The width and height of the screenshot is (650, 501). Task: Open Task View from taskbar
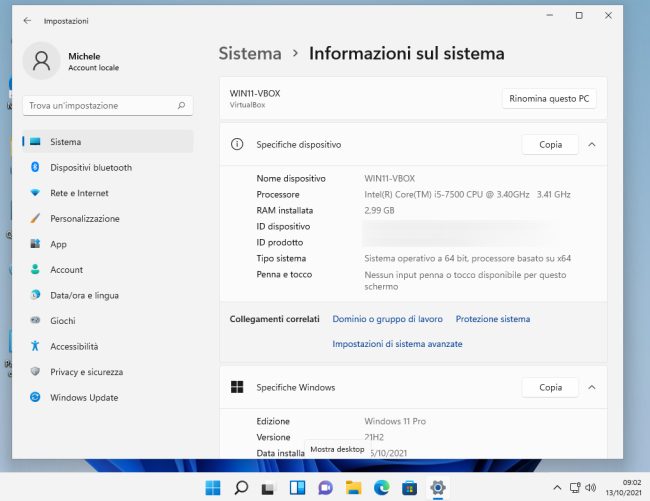tap(269, 488)
